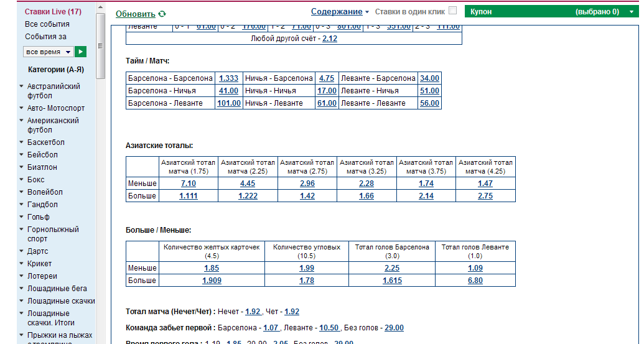The height and width of the screenshot is (344, 644).
Task: Click odds 61.00 for Ничья - Леванте
Action: coord(327,103)
